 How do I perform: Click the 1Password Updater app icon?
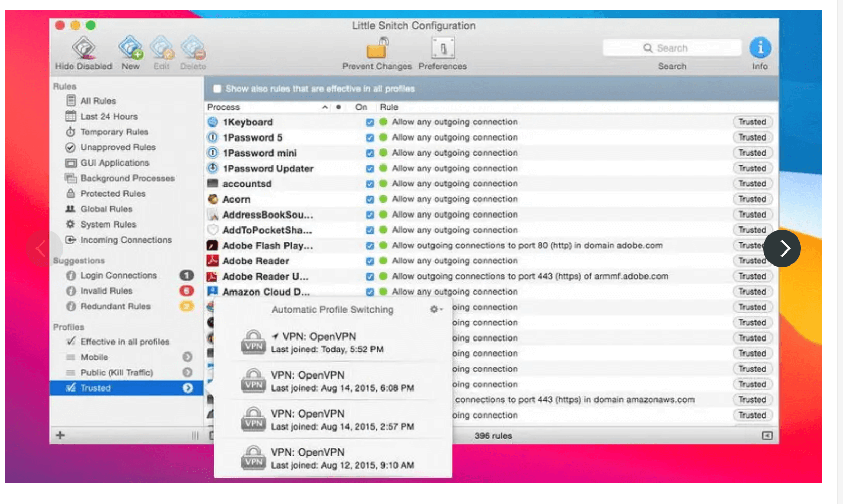[213, 168]
